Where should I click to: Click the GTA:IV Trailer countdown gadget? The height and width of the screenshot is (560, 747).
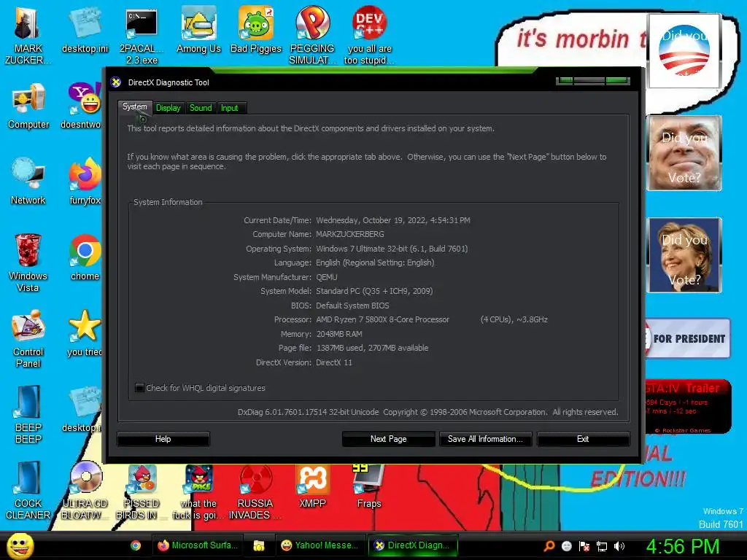point(687,407)
